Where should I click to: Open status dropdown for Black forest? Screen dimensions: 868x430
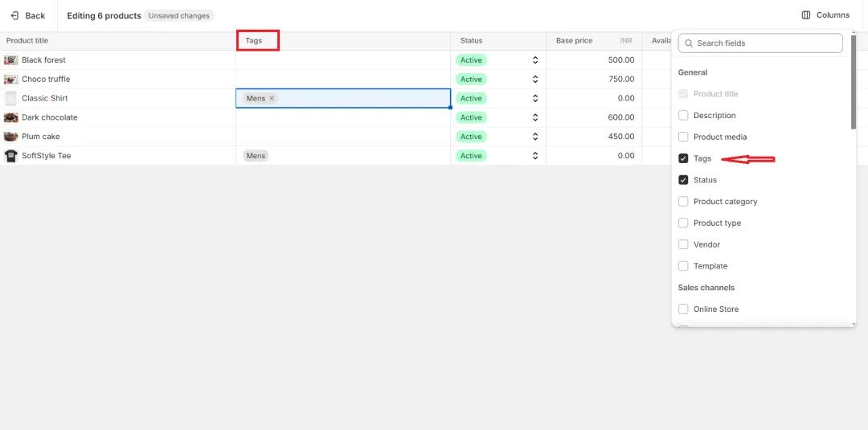point(534,60)
